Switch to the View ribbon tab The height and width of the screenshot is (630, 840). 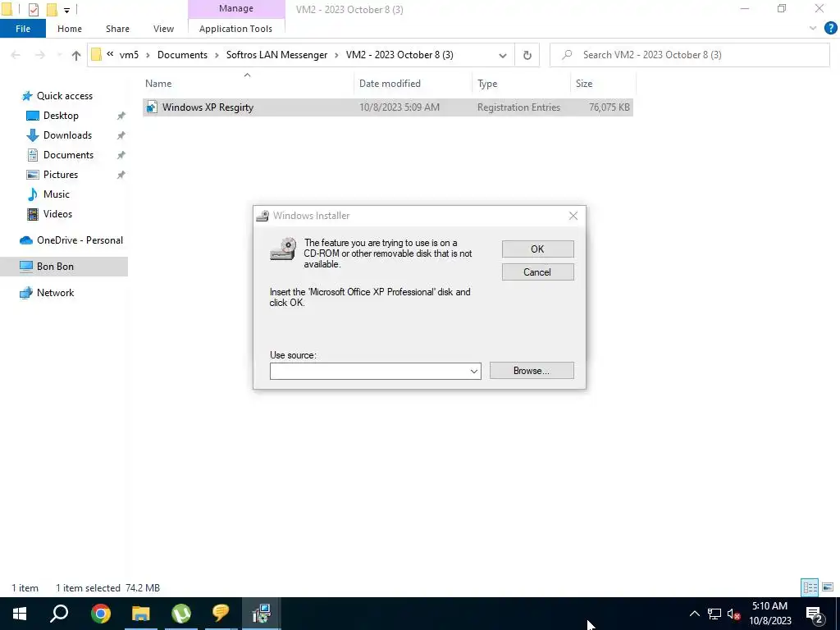(163, 29)
